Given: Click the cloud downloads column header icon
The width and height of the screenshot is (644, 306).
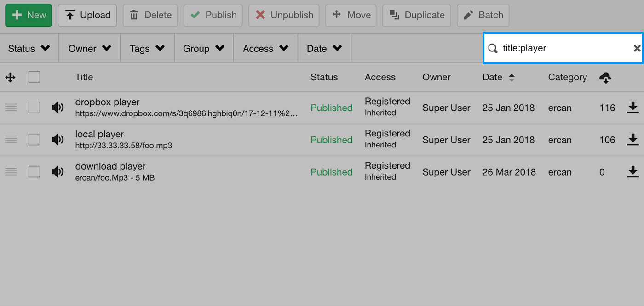Looking at the screenshot, I should pyautogui.click(x=605, y=78).
